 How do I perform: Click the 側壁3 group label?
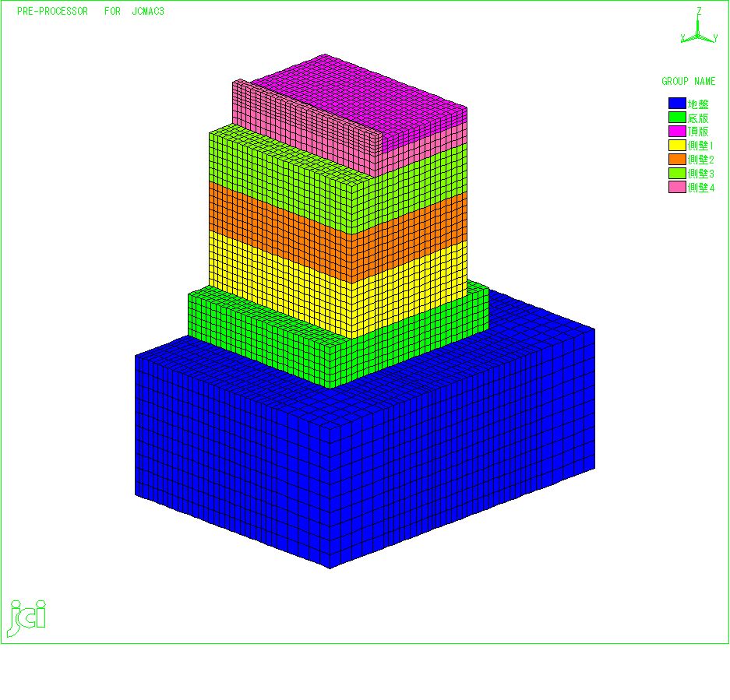700,174
